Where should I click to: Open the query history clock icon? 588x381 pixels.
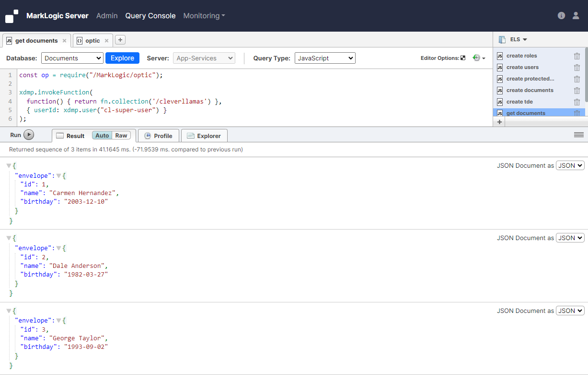pos(476,58)
